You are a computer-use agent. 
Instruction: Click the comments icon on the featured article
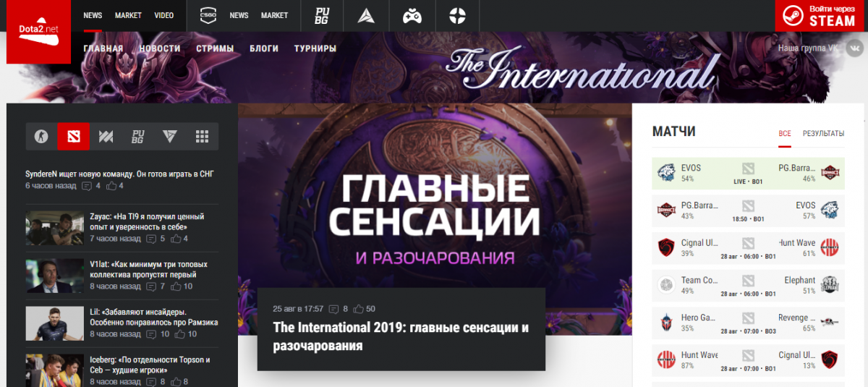click(x=333, y=309)
